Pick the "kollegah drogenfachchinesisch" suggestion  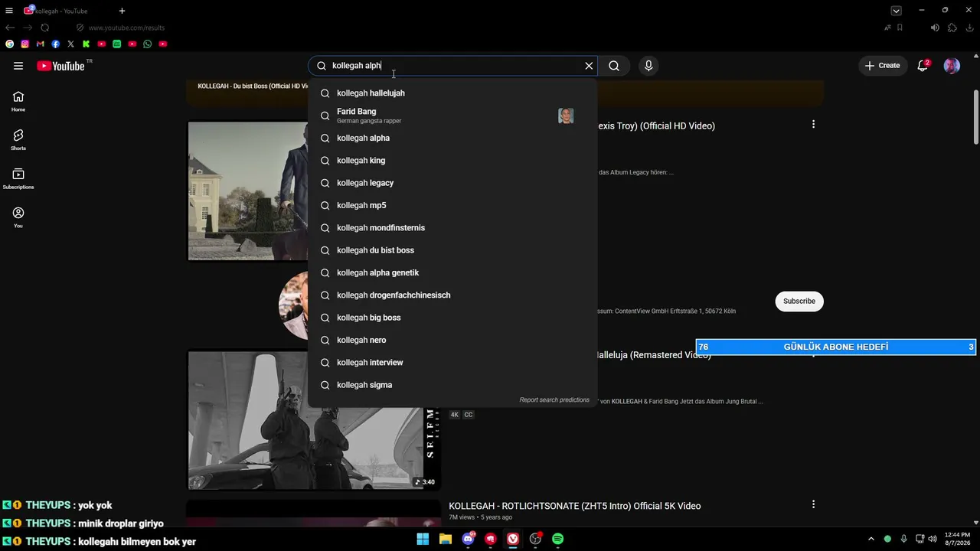452,295
